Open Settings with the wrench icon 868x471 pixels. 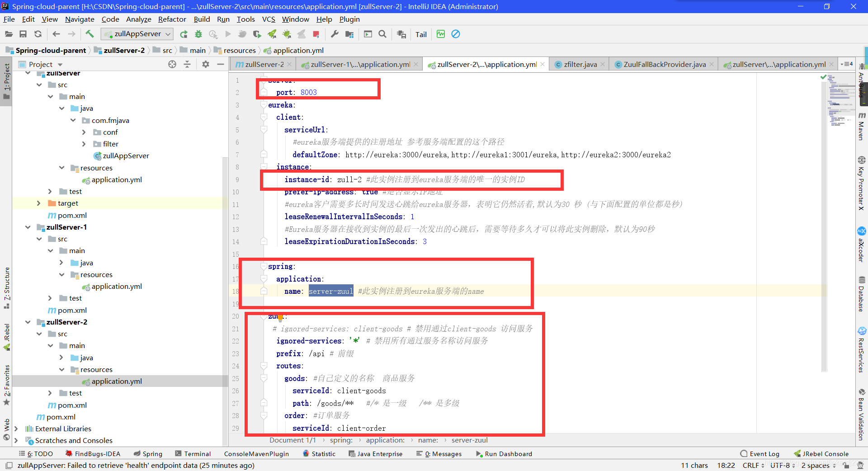coord(335,34)
